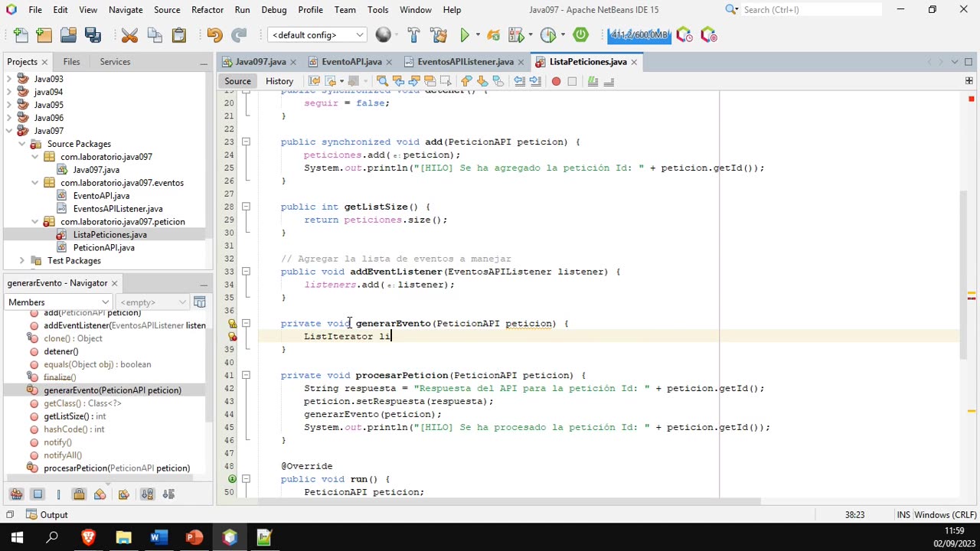
Task: Click the green power icon in toolbar
Action: tap(580, 35)
